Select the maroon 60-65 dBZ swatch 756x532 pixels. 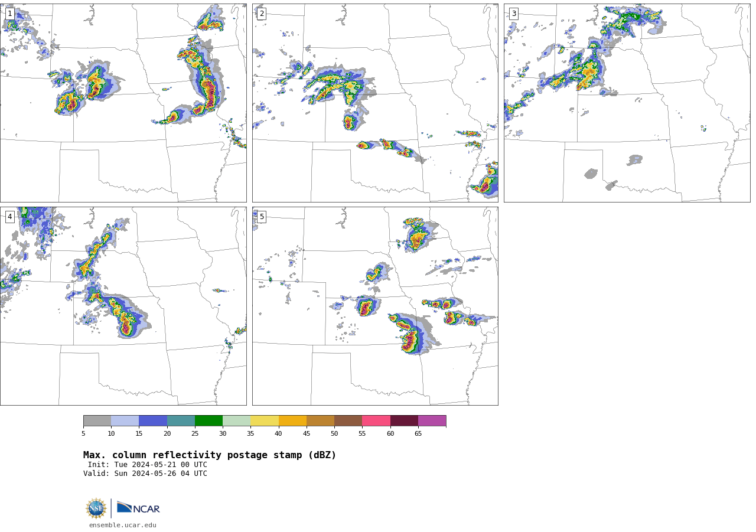click(404, 421)
